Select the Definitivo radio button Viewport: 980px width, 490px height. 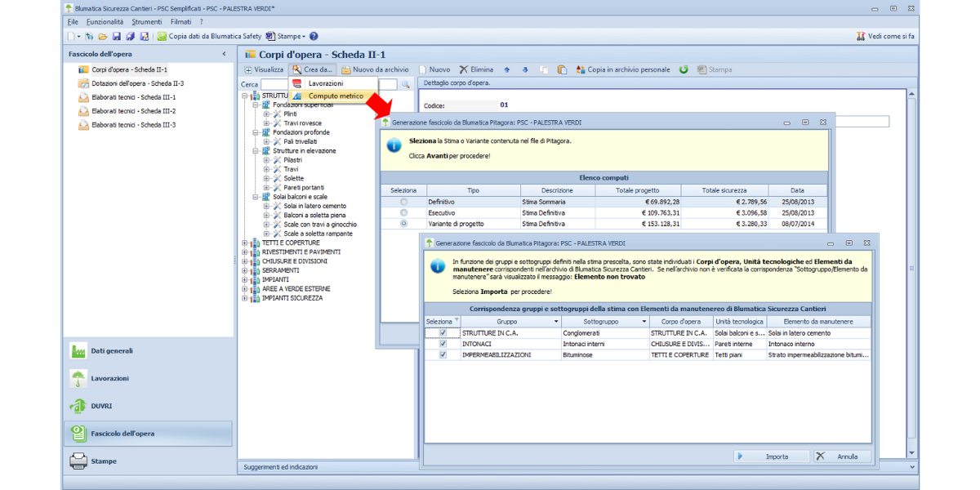coord(403,201)
